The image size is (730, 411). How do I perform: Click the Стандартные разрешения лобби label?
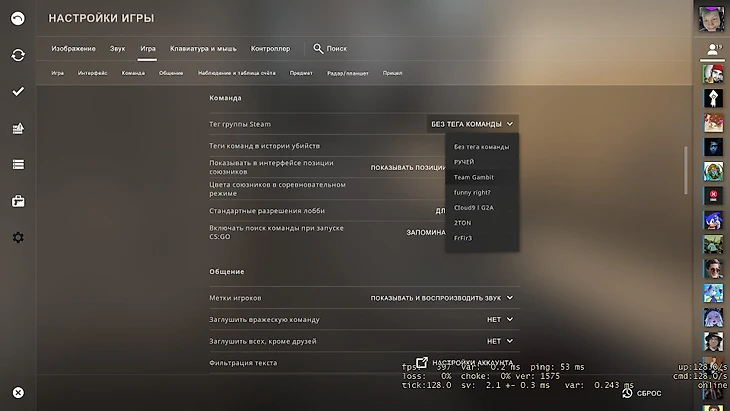pyautogui.click(x=267, y=211)
